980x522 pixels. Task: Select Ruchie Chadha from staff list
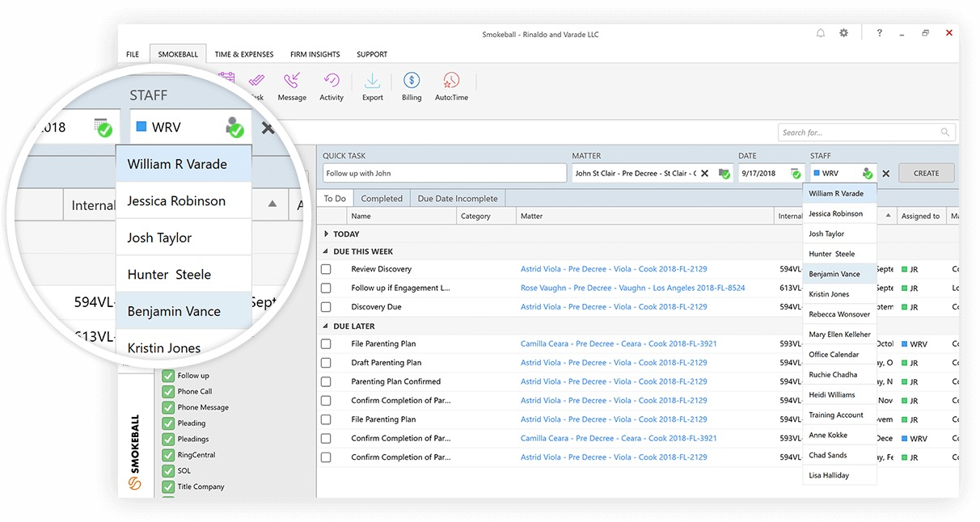coord(839,375)
